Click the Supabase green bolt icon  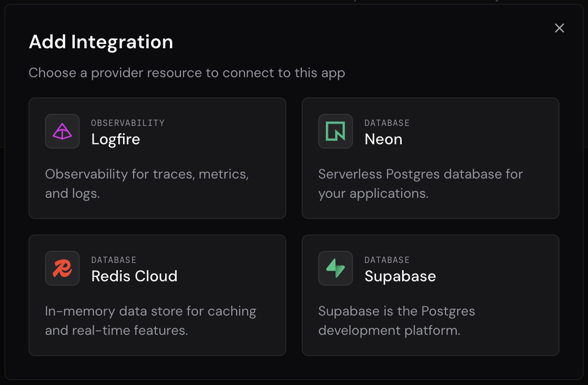point(336,268)
